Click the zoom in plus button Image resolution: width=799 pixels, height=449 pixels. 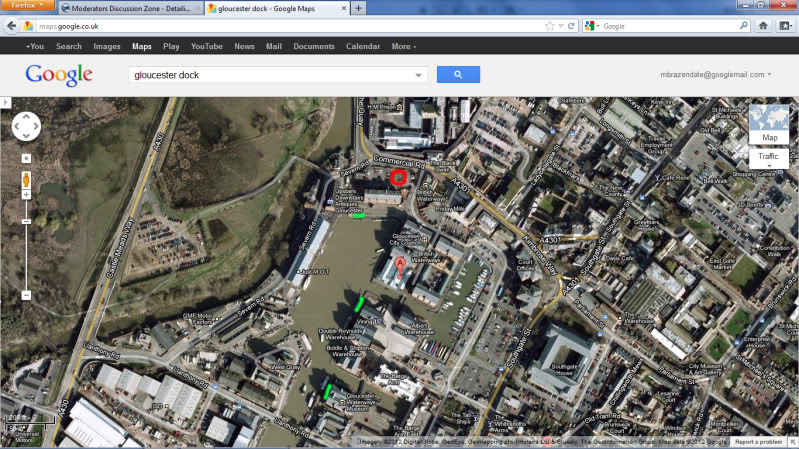[26, 159]
